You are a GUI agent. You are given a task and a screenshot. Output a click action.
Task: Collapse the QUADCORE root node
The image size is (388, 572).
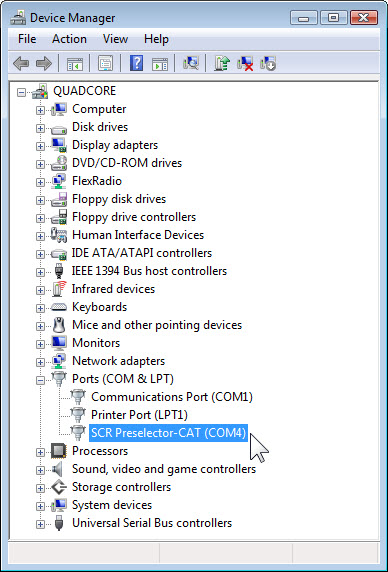pos(22,92)
